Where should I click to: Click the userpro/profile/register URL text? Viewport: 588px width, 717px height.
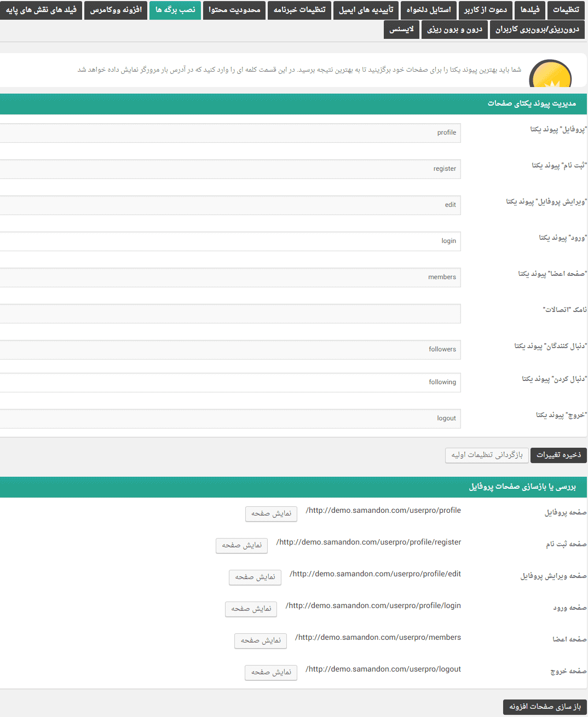(x=368, y=542)
